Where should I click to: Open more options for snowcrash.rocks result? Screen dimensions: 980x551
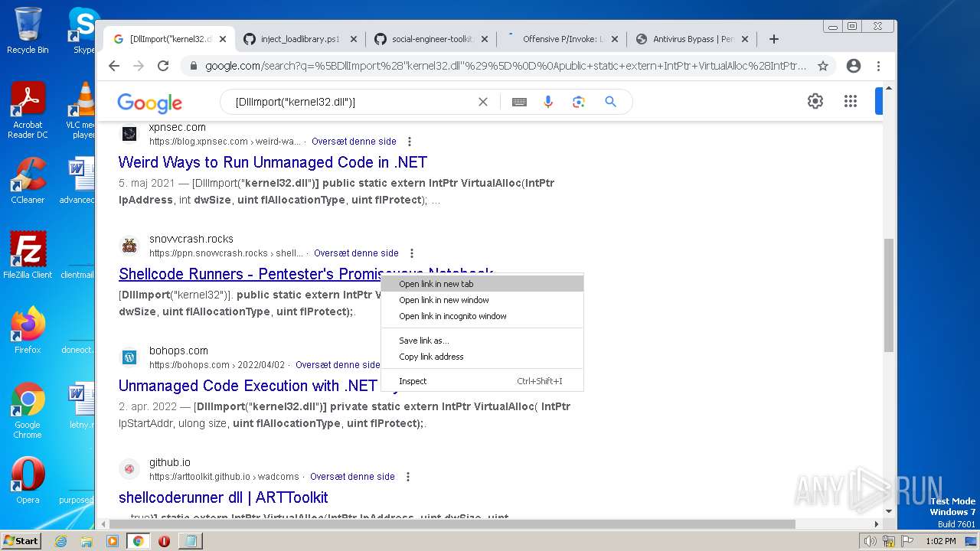[412, 253]
